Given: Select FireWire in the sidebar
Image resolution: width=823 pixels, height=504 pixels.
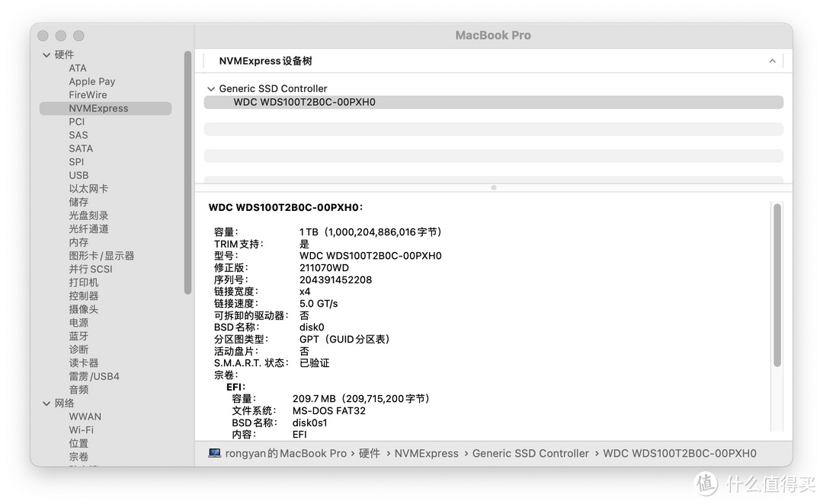Looking at the screenshot, I should point(88,95).
